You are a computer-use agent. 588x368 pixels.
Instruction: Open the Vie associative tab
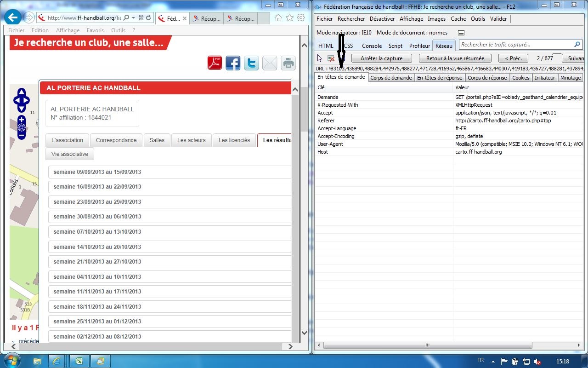tap(70, 154)
